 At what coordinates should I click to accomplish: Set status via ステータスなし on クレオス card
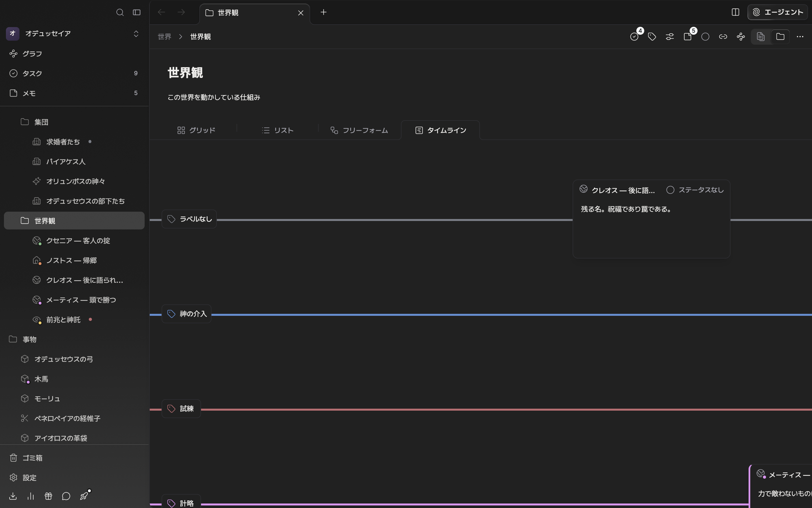coord(695,190)
